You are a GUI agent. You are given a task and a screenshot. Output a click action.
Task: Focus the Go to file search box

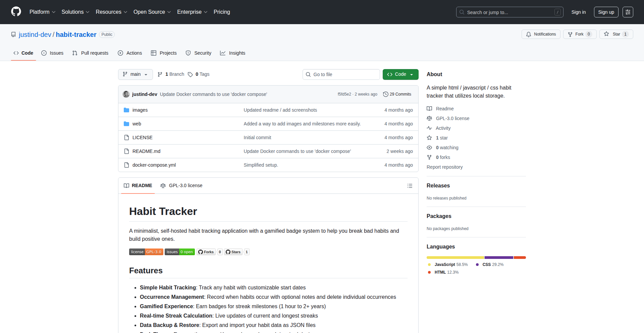pyautogui.click(x=341, y=74)
